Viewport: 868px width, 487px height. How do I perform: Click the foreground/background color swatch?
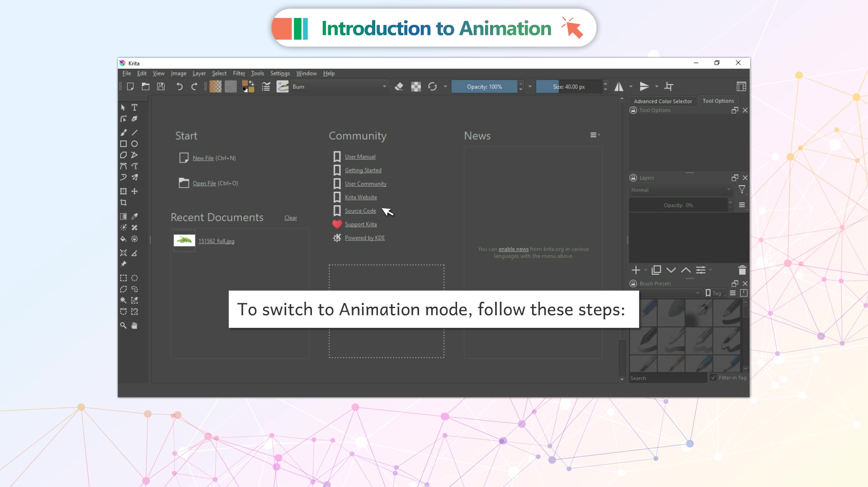[x=248, y=87]
